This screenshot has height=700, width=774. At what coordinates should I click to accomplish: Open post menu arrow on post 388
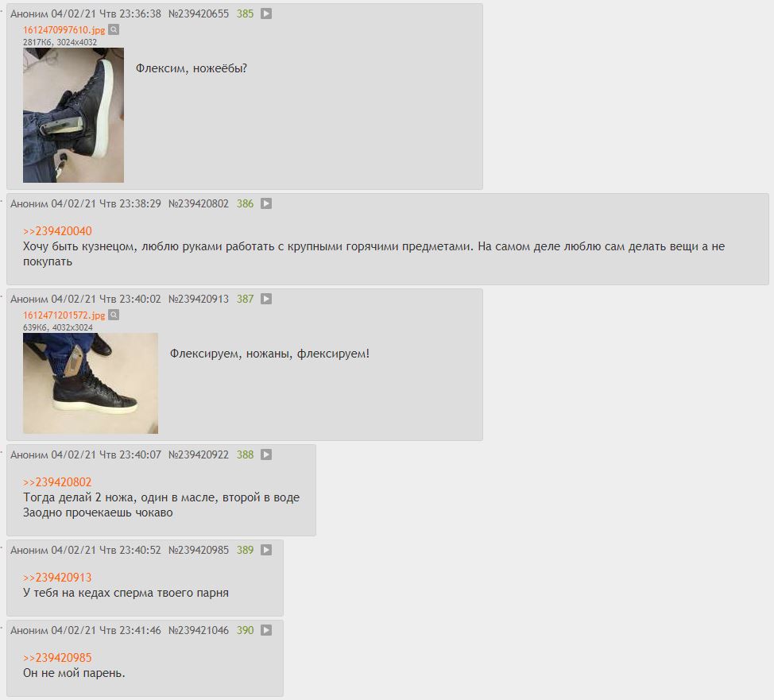[266, 454]
